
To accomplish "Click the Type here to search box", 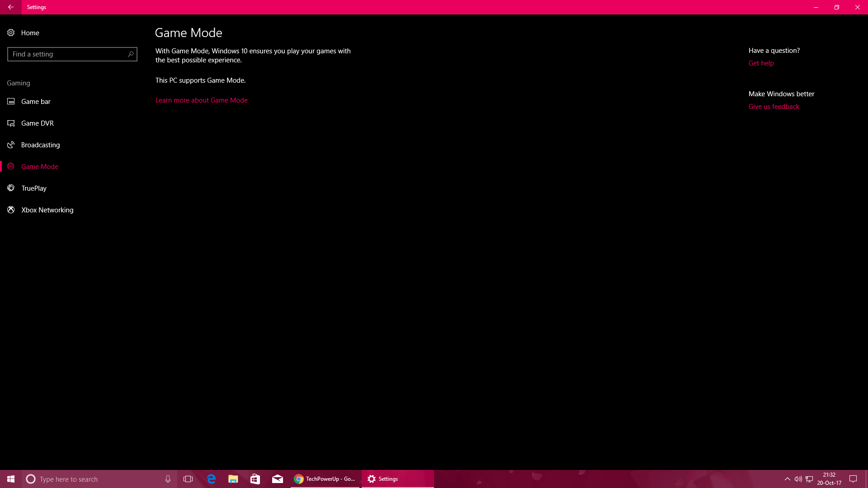I will tap(99, 479).
